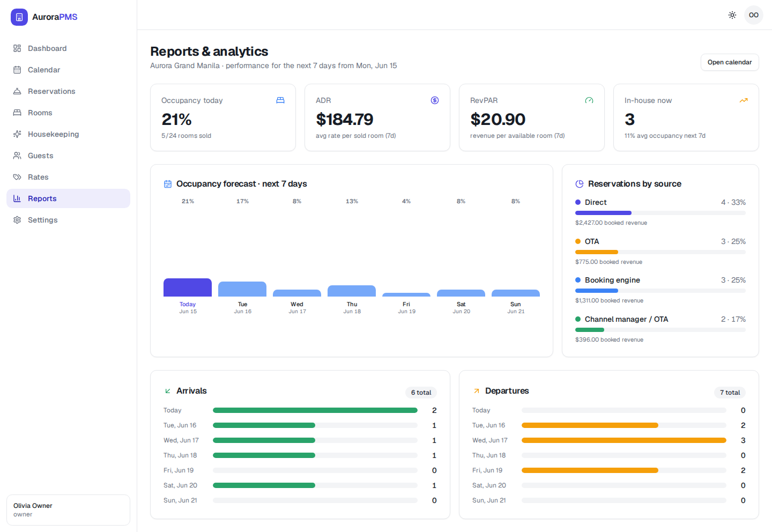Select the Reports sidebar item

(68, 198)
